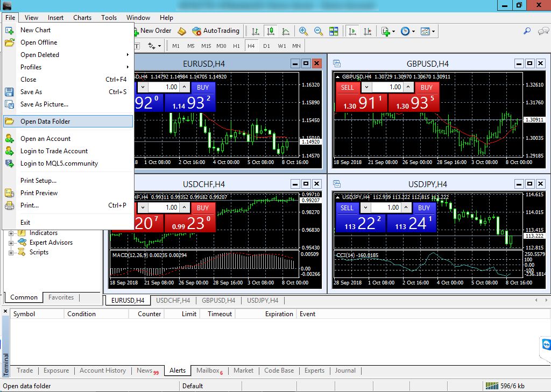
Task: Click the tile windows grid icon
Action: click(334, 31)
